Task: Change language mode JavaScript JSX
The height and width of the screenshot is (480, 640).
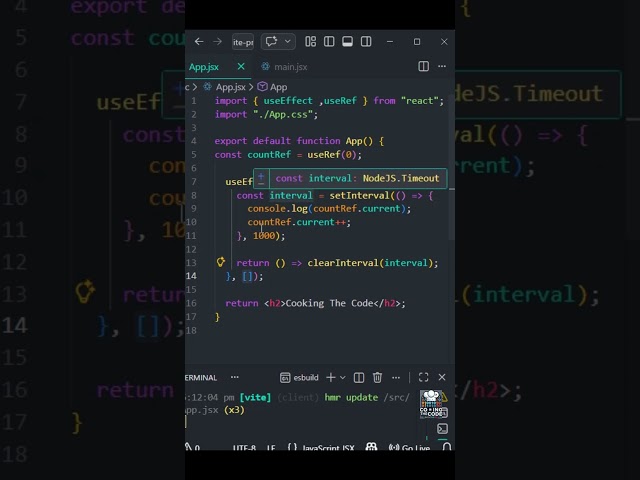Action: click(328, 448)
